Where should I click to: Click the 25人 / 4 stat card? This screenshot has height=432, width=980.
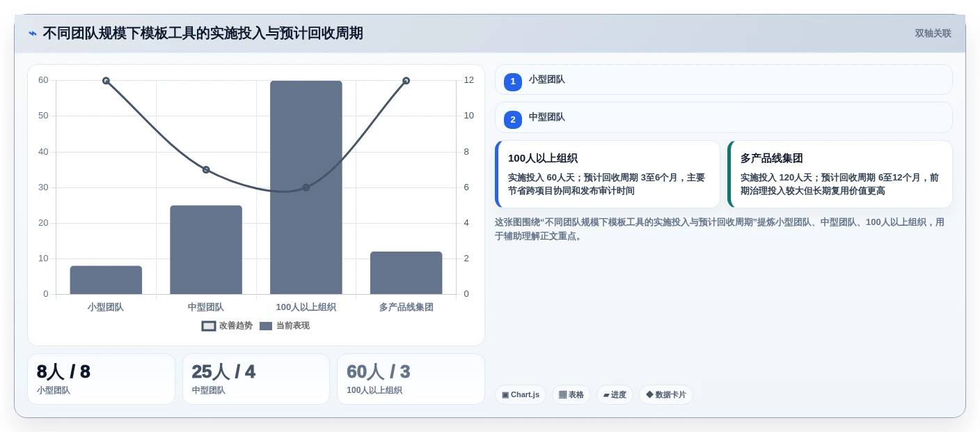pyautogui.click(x=256, y=379)
